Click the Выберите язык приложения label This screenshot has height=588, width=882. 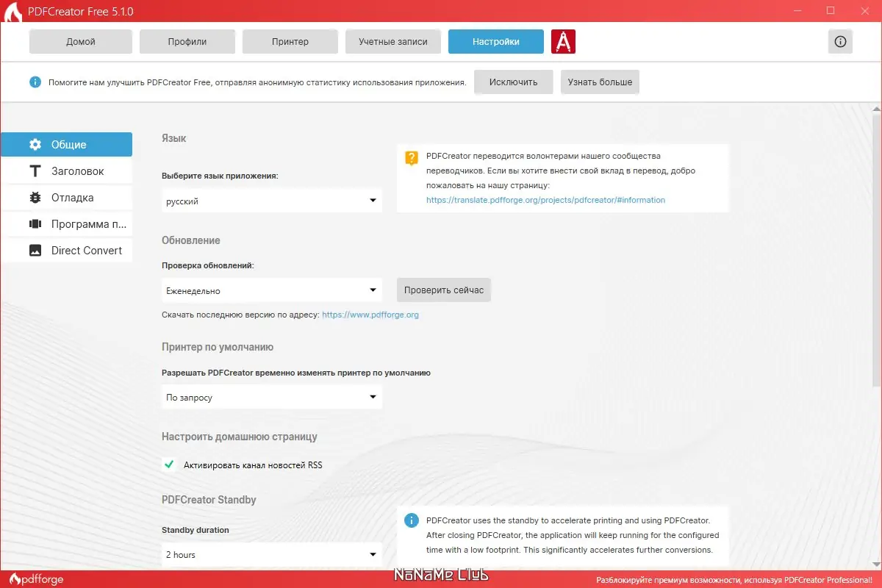tap(220, 176)
